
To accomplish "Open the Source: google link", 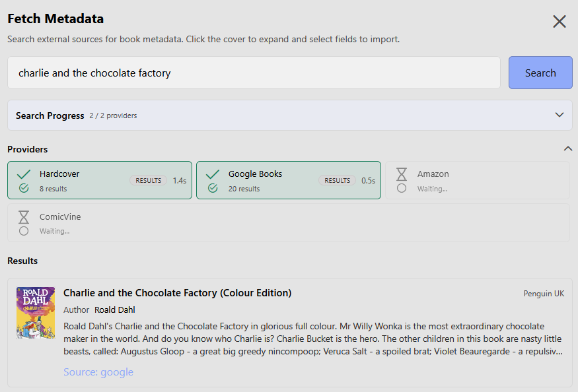I will [x=98, y=372].
